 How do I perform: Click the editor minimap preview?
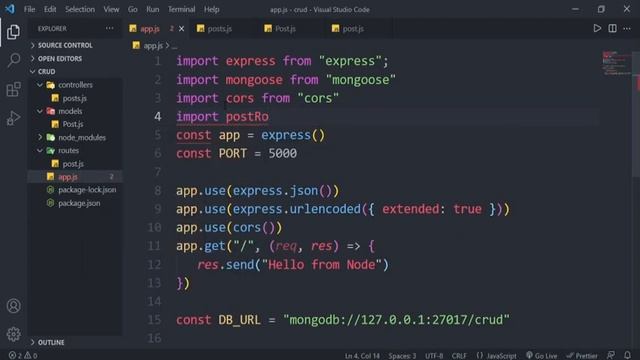click(x=616, y=63)
